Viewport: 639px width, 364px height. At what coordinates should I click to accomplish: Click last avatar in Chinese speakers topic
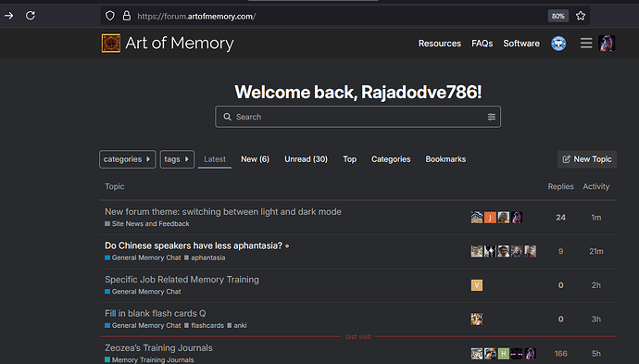coord(530,251)
